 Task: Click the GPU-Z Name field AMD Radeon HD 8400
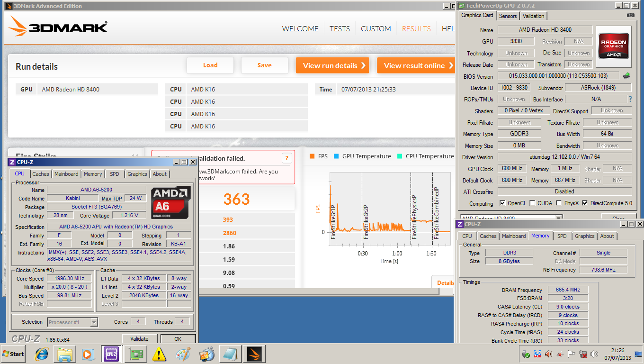pyautogui.click(x=544, y=30)
